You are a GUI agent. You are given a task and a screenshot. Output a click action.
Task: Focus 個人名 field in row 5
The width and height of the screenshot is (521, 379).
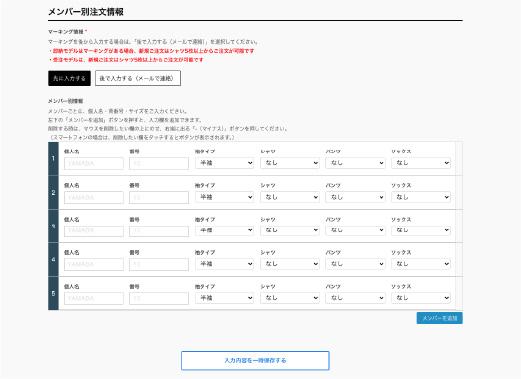tap(94, 298)
